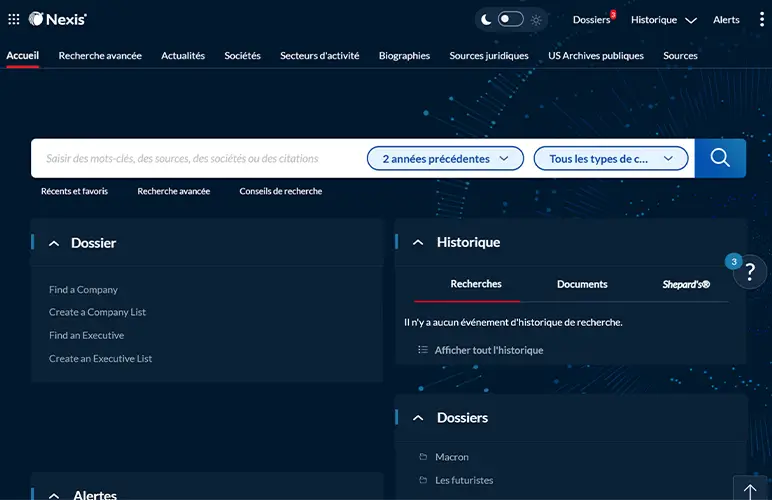Open the Actualités tab
772x500 pixels.
(x=183, y=56)
